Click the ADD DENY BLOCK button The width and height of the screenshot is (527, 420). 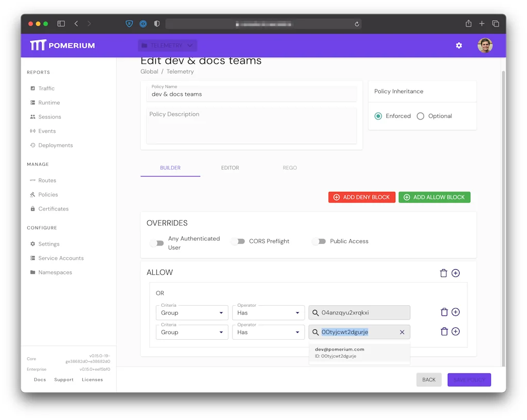click(362, 197)
